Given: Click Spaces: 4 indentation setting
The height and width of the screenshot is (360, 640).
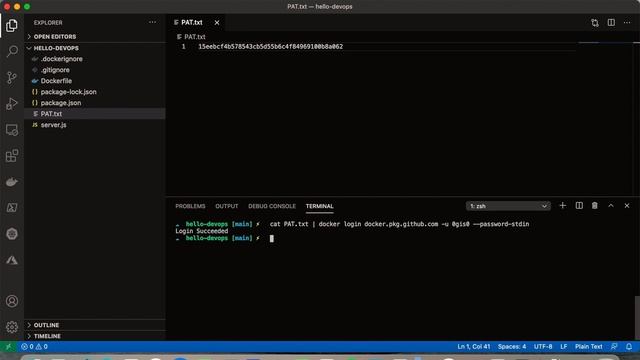Looking at the screenshot, I should tap(512, 347).
